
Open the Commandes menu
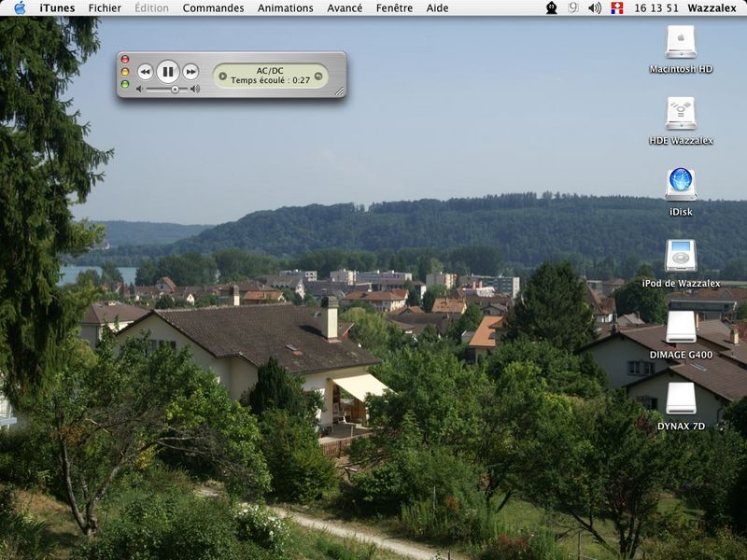tap(213, 8)
